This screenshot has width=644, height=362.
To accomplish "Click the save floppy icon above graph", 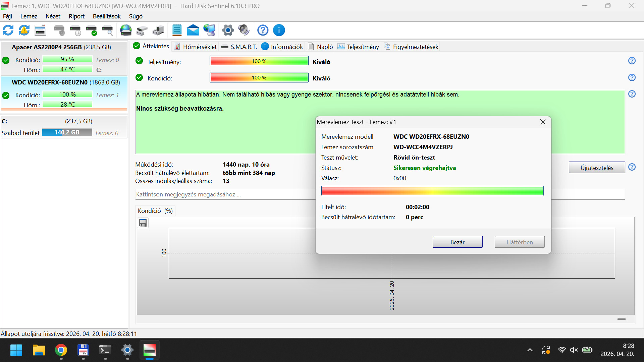I will pyautogui.click(x=143, y=223).
